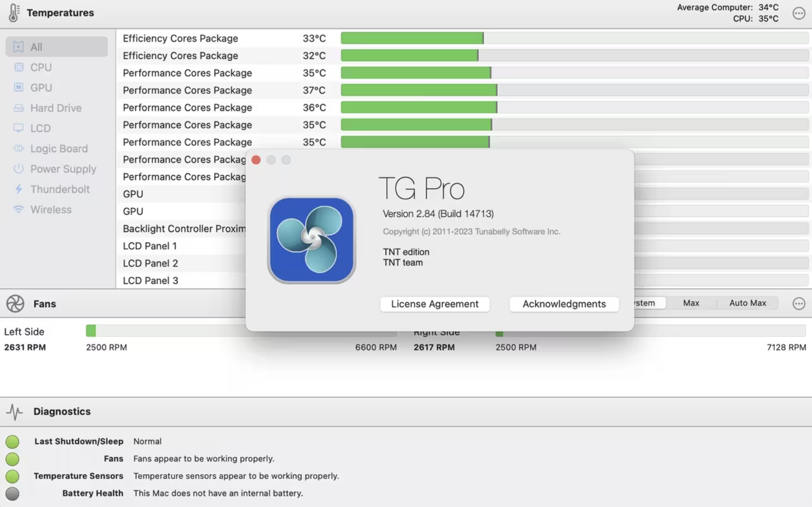Open the License Agreement
This screenshot has height=507, width=812.
click(434, 304)
